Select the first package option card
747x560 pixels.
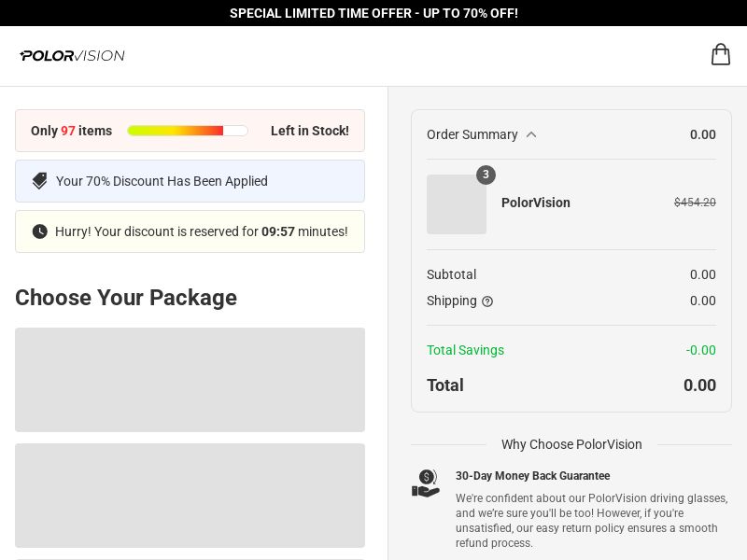[x=190, y=379]
